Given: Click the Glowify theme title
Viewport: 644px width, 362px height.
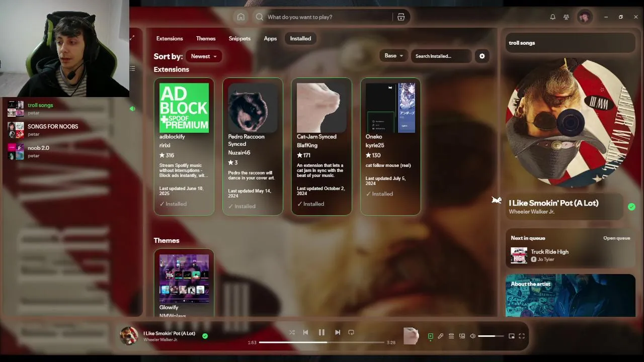Looking at the screenshot, I should tap(169, 308).
